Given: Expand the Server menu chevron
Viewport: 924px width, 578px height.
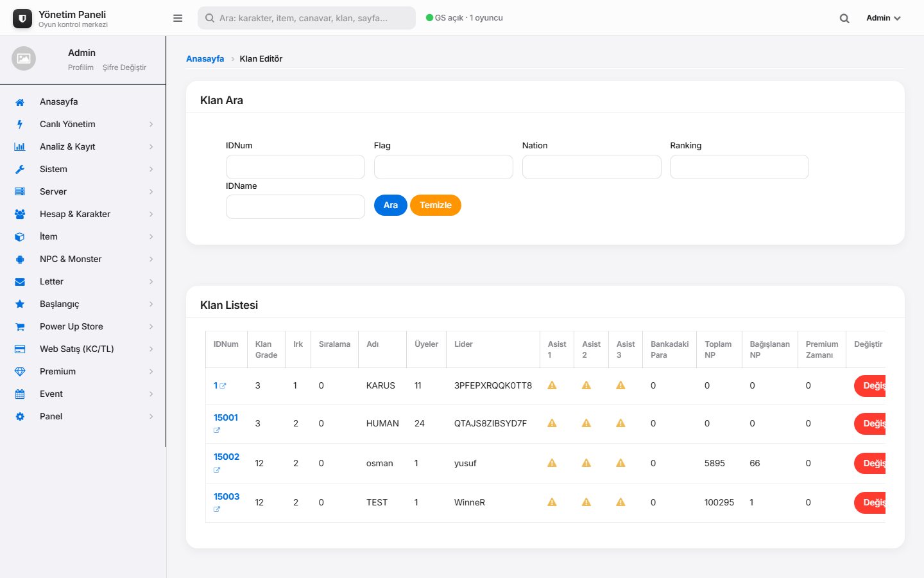Looking at the screenshot, I should [151, 192].
